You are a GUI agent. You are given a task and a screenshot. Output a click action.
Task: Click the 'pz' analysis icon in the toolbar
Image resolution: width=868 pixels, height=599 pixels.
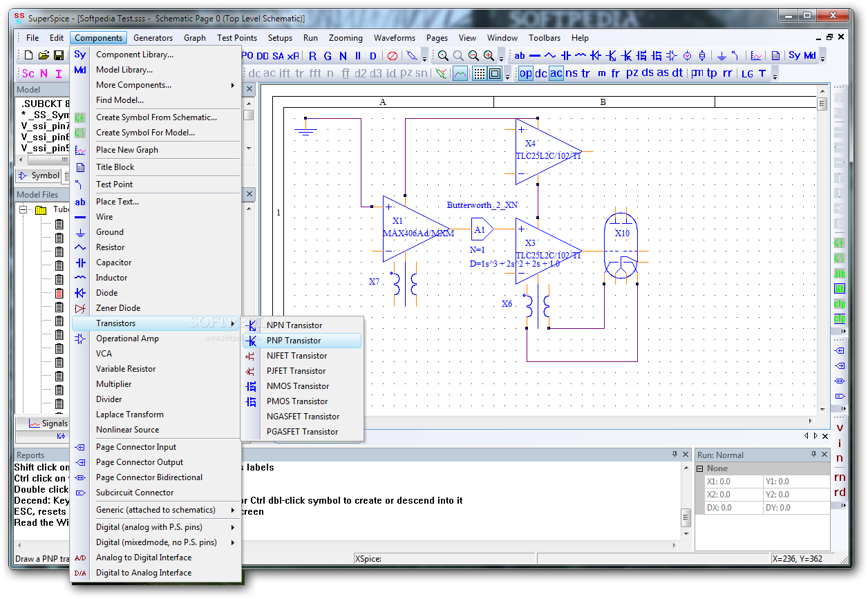(x=632, y=73)
